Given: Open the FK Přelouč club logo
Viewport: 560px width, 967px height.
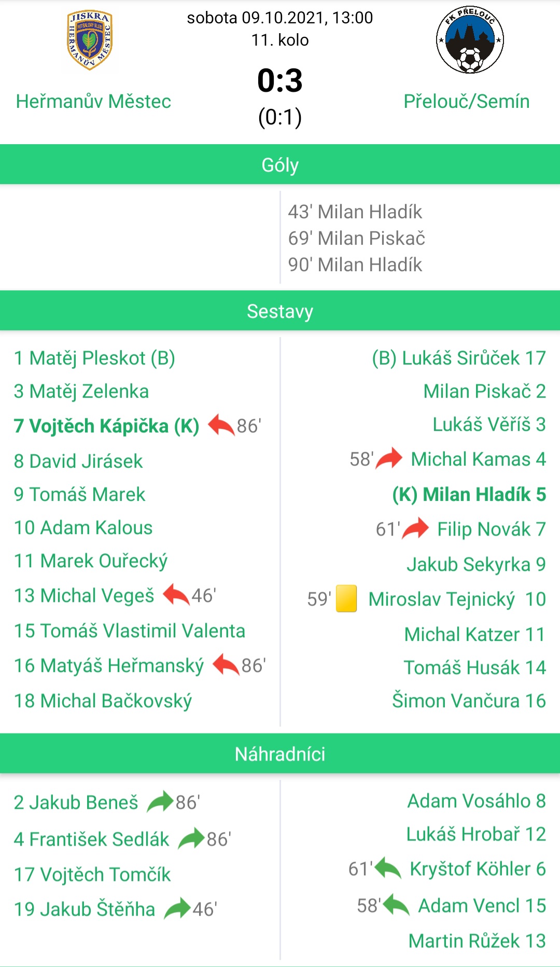Looking at the screenshot, I should 470,40.
